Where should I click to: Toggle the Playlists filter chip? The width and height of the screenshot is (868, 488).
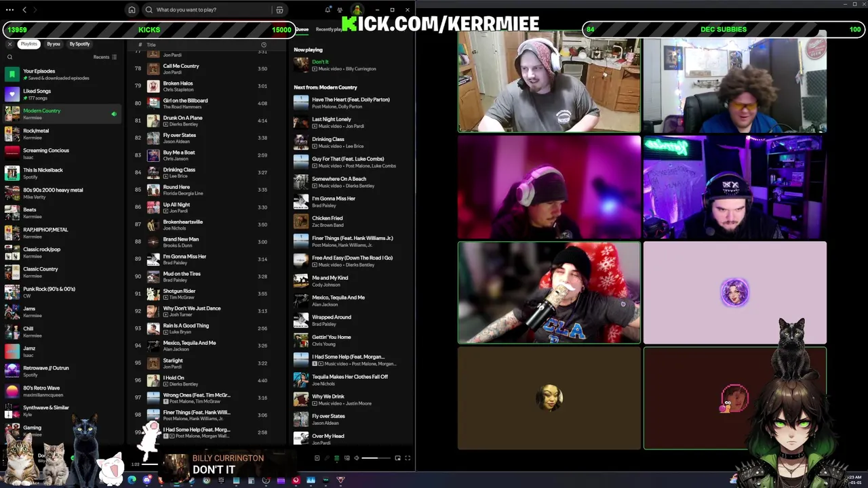coord(28,44)
